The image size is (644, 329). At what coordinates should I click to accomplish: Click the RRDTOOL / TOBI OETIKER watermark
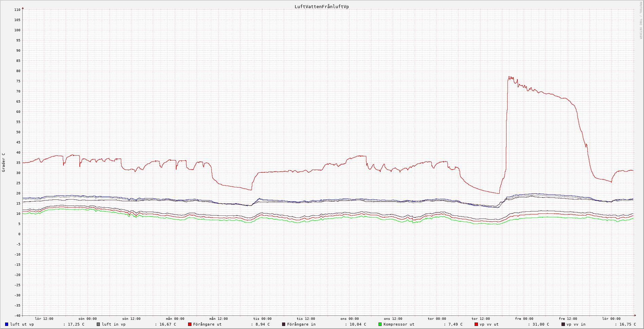[x=641, y=20]
